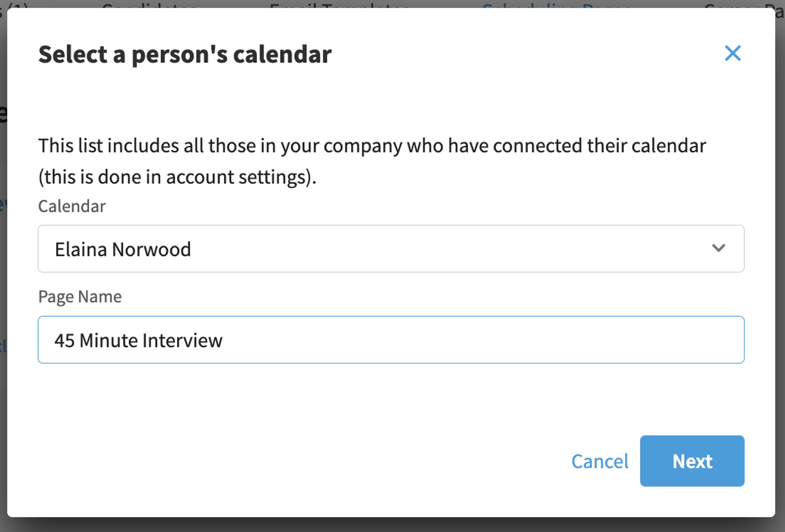Focus the Page Name input field
Screen dimensions: 785x532
coord(391,340)
